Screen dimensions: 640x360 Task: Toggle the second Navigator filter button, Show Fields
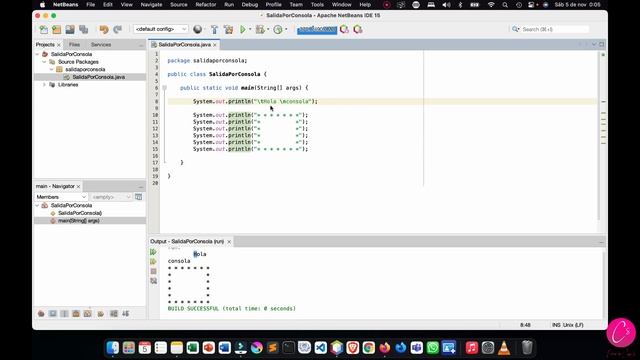[x=53, y=313]
